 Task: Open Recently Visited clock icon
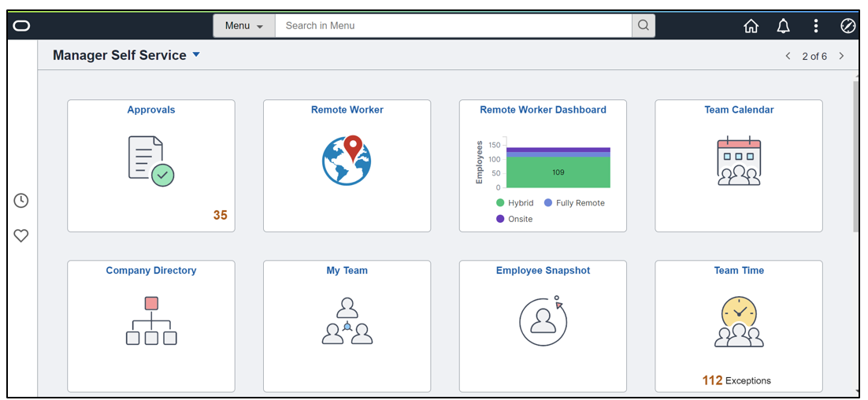click(x=21, y=201)
